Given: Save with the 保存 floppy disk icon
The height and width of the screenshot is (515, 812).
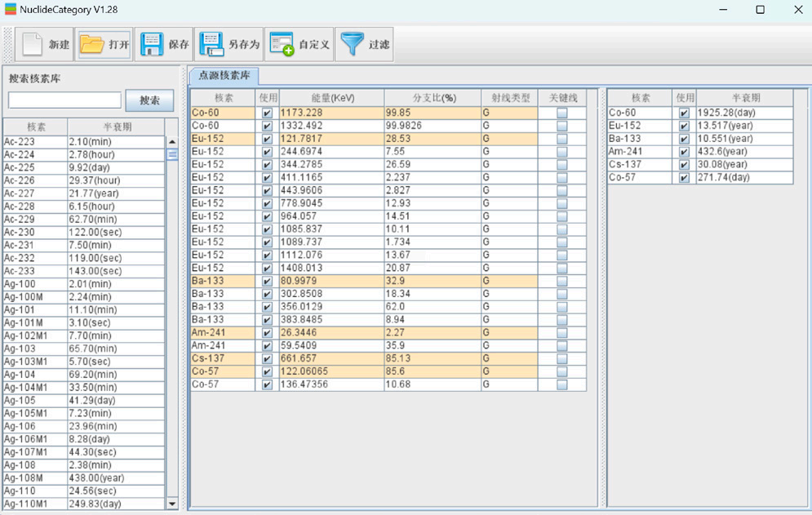Looking at the screenshot, I should pos(152,45).
